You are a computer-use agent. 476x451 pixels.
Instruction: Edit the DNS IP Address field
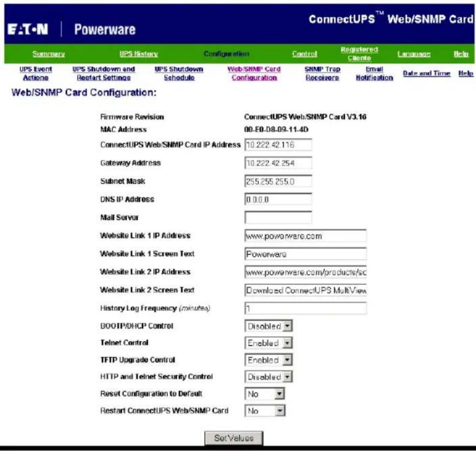tap(278, 199)
